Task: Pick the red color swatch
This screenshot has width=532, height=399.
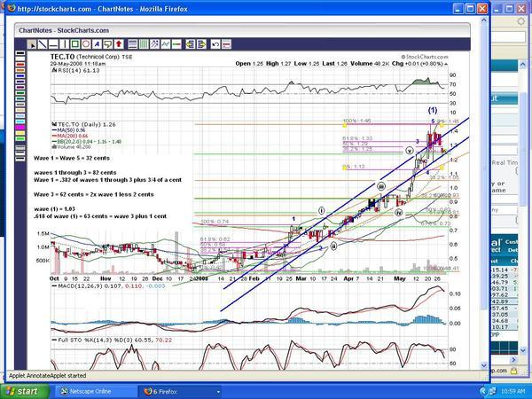Action: click(x=20, y=65)
